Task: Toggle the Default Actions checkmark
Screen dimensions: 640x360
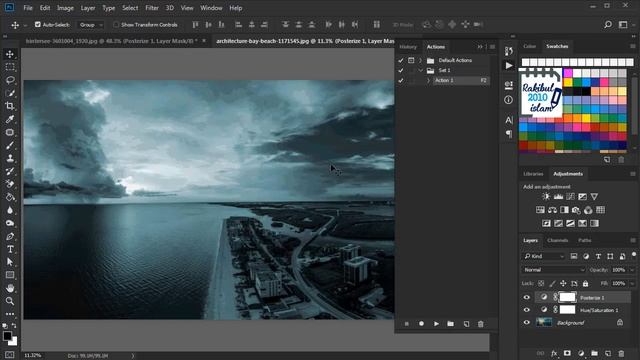Action: (x=400, y=60)
